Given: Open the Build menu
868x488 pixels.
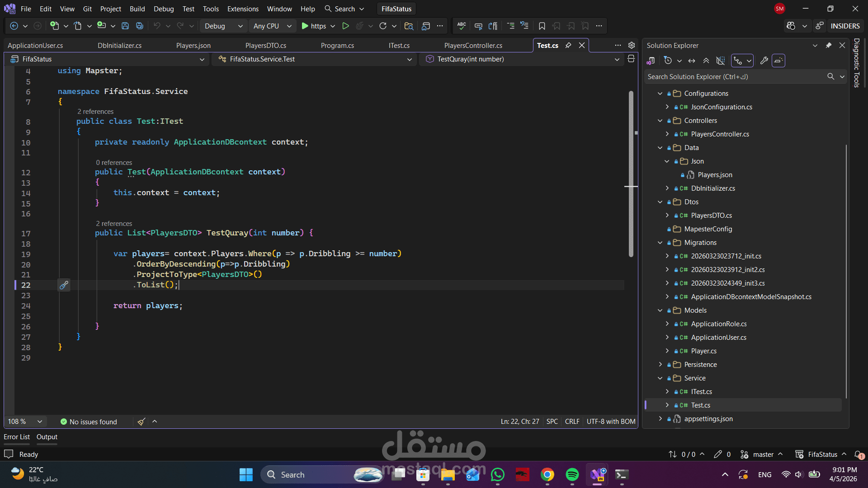Looking at the screenshot, I should click(137, 9).
